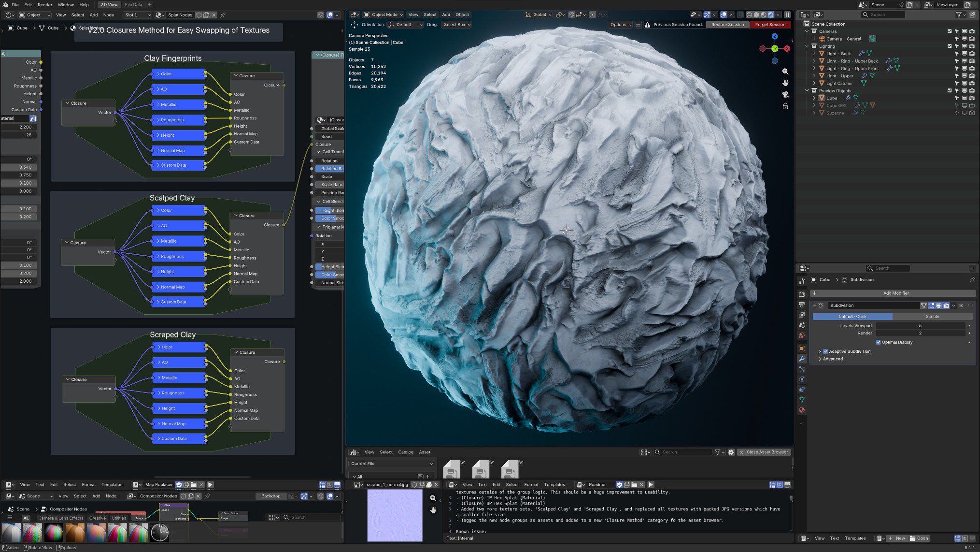Open viewport Options dropdown
The height and width of the screenshot is (552, 980).
[x=620, y=25]
